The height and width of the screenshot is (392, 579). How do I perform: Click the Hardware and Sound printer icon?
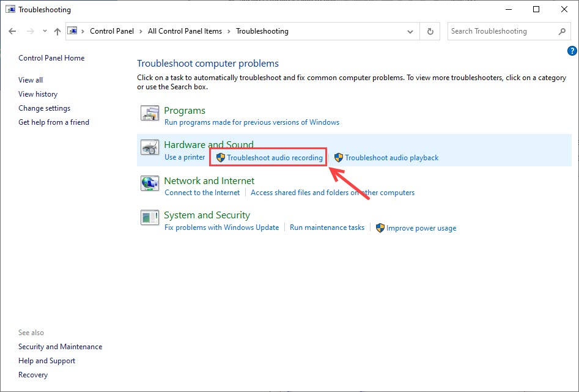150,148
